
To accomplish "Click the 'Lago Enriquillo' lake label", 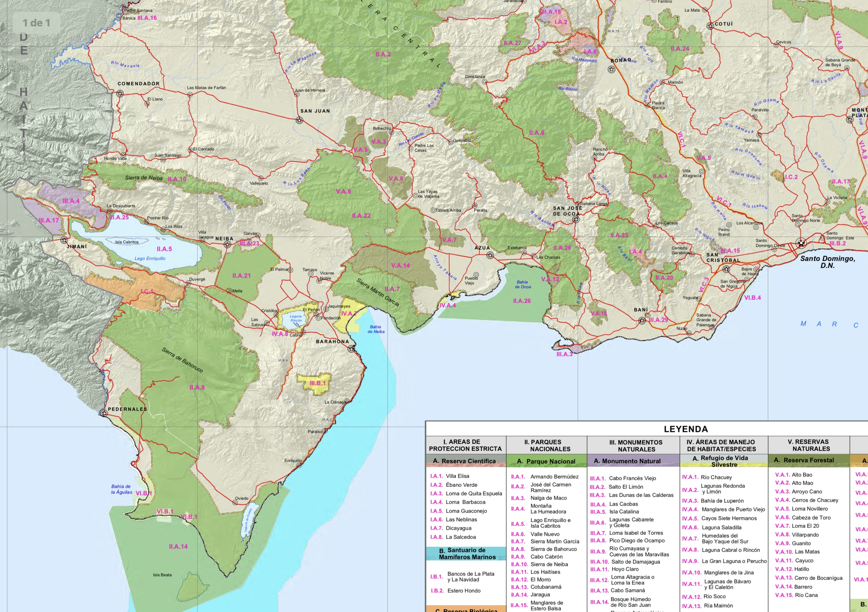I will 150,259.
